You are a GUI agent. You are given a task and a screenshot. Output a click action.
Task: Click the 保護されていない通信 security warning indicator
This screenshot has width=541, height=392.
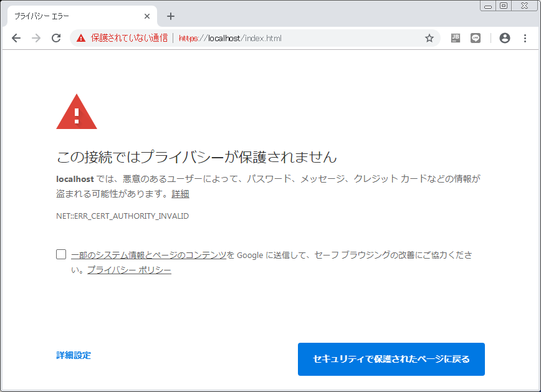point(122,37)
